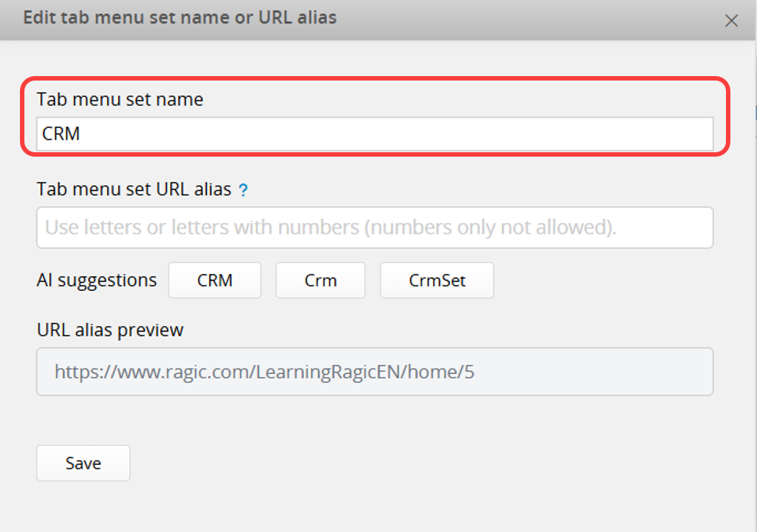Click into the URL alias input box
The width and height of the screenshot is (757, 532).
[x=374, y=228]
